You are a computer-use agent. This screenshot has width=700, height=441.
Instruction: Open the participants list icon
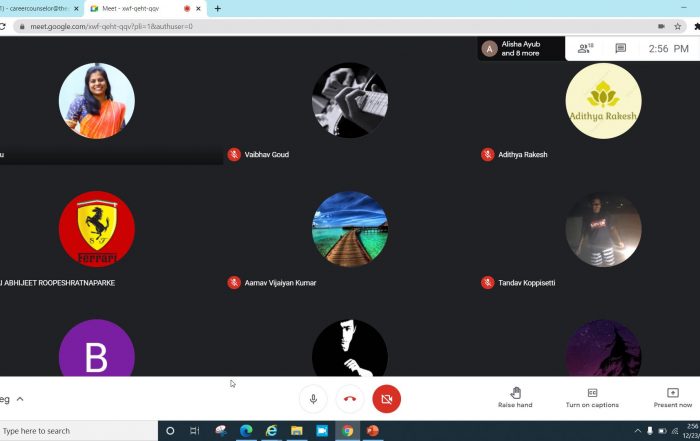pos(585,48)
